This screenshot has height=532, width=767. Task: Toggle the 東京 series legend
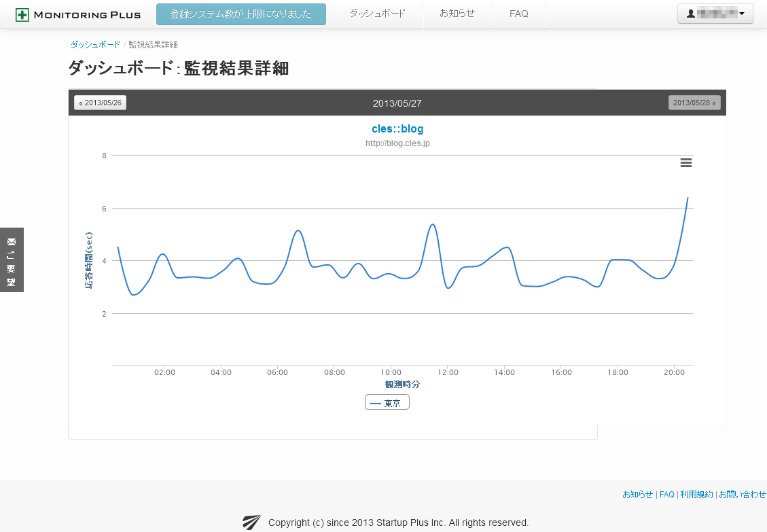(387, 403)
